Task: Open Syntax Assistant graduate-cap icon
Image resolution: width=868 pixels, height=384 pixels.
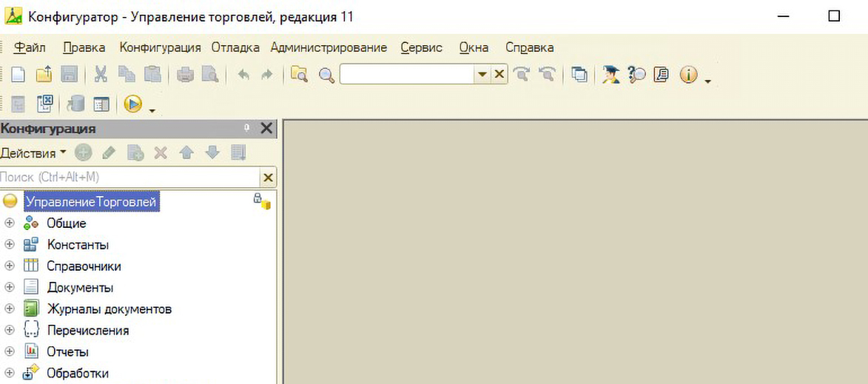Action: pyautogui.click(x=610, y=75)
